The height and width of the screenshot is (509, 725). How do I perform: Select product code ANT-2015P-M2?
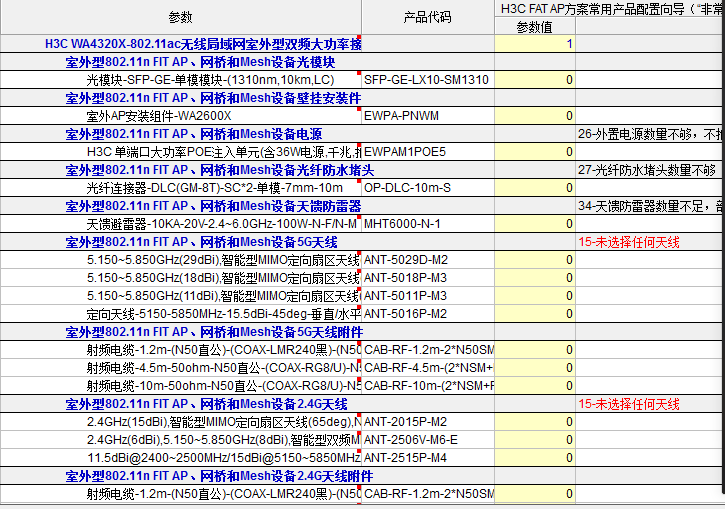(x=406, y=423)
